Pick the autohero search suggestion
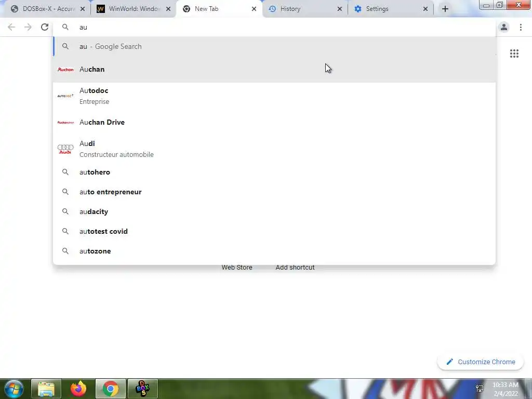The image size is (532, 399). (x=274, y=172)
